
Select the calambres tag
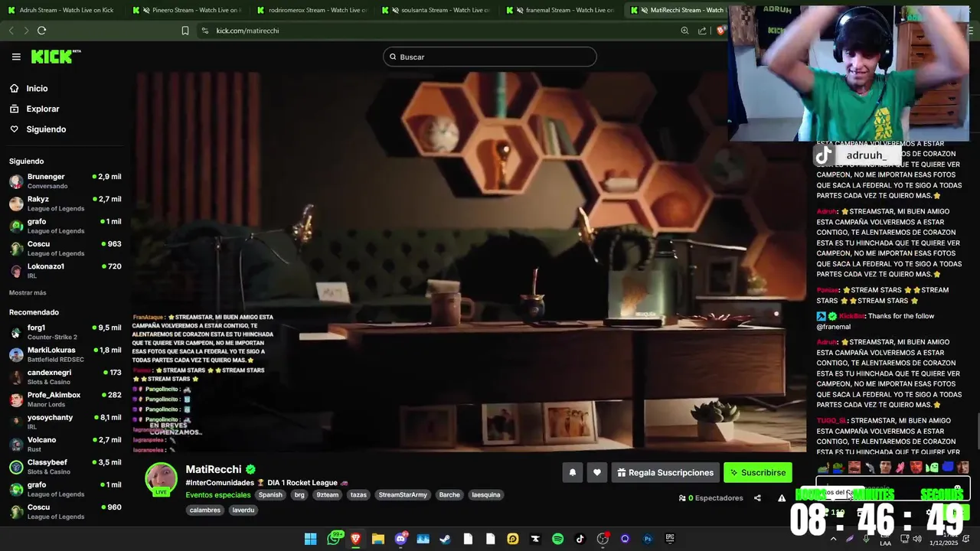coord(204,510)
